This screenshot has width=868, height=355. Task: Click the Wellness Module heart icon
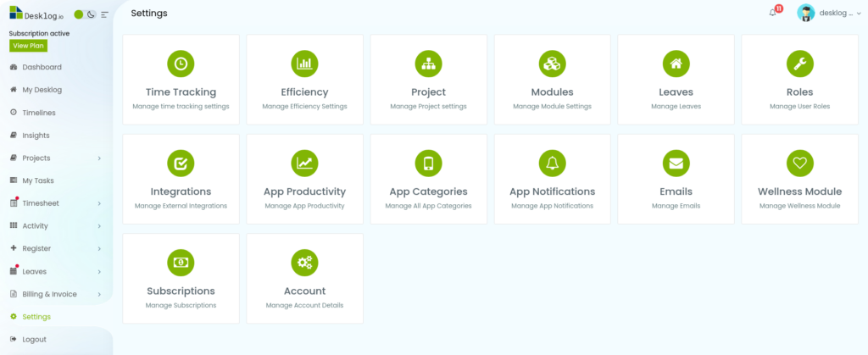[800, 164]
